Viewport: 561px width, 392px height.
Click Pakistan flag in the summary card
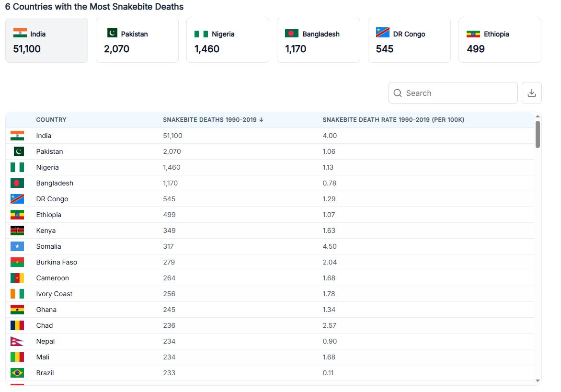(x=112, y=33)
